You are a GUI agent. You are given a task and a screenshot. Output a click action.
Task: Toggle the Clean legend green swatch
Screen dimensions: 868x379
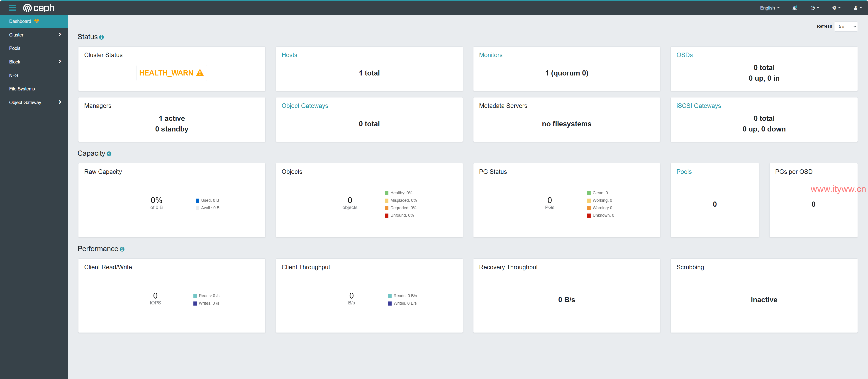click(589, 193)
